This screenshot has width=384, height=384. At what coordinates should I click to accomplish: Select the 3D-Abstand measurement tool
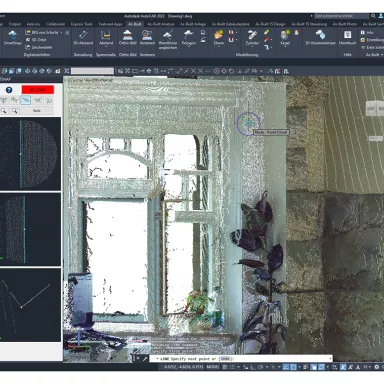click(83, 38)
